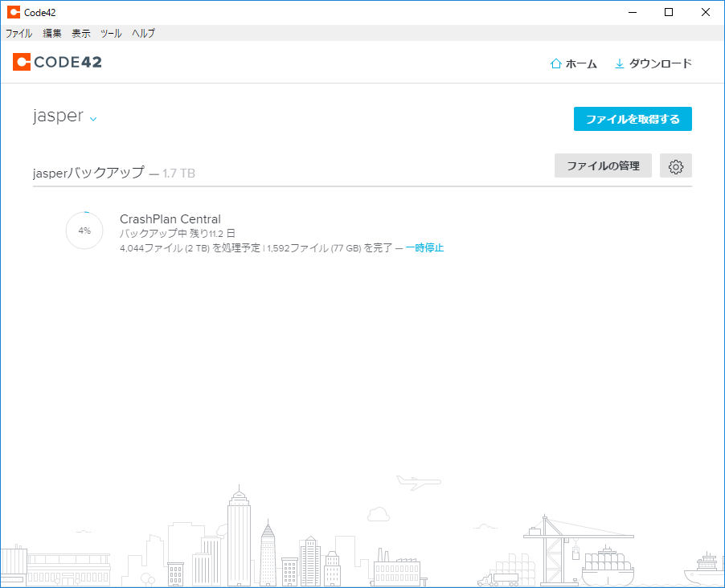Pause the backup via 一時停止 link
This screenshot has width=725, height=588.
coord(424,247)
